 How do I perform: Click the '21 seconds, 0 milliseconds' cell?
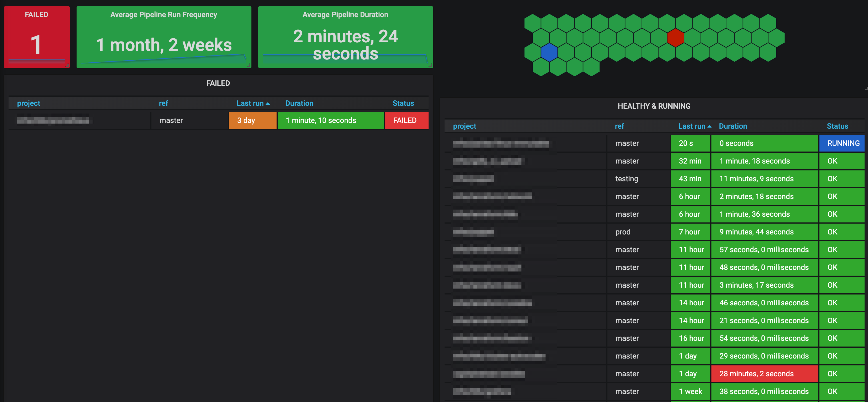pyautogui.click(x=765, y=321)
